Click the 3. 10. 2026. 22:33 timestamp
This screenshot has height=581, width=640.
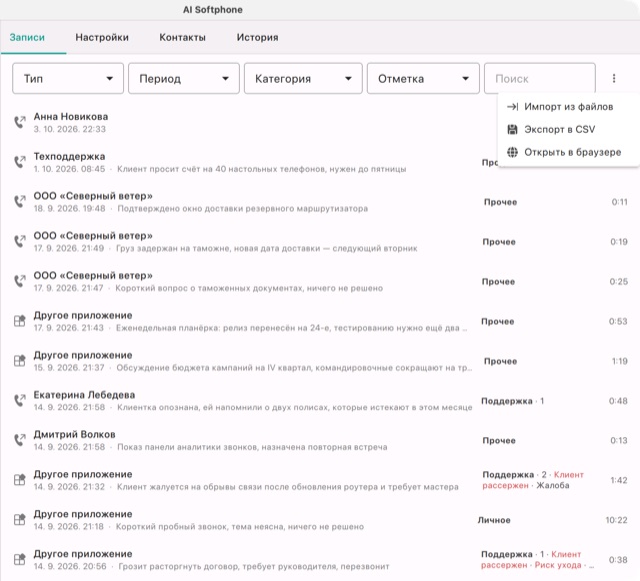coord(70,129)
